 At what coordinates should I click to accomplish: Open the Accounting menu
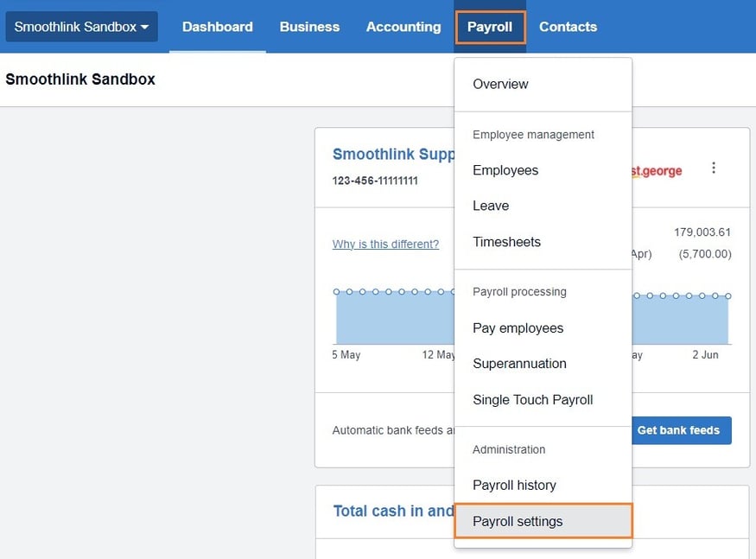[403, 26]
